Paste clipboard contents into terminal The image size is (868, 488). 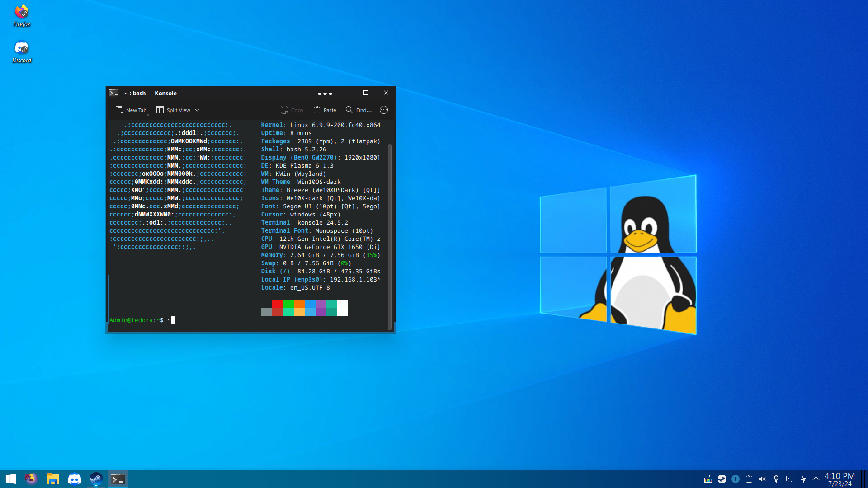[325, 110]
